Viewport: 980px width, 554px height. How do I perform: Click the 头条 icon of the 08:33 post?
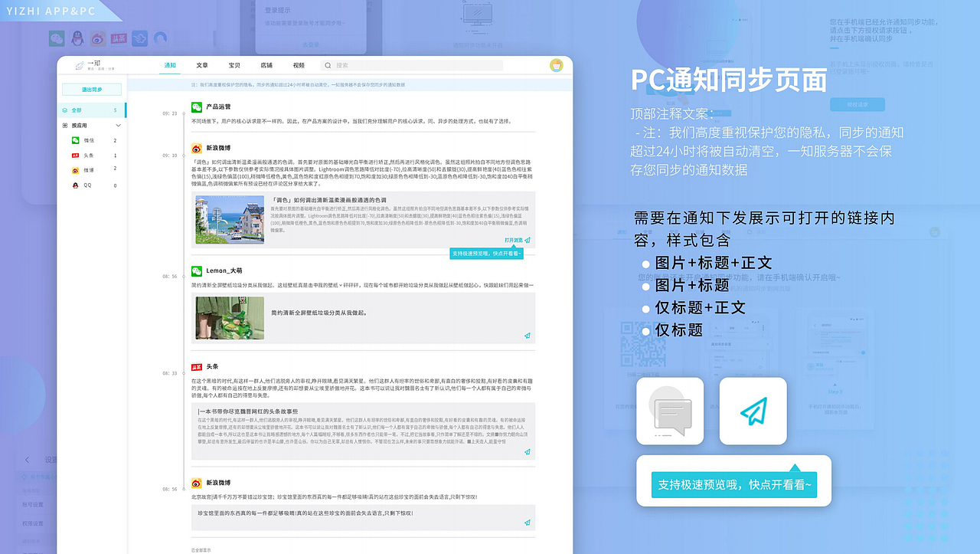(x=197, y=367)
